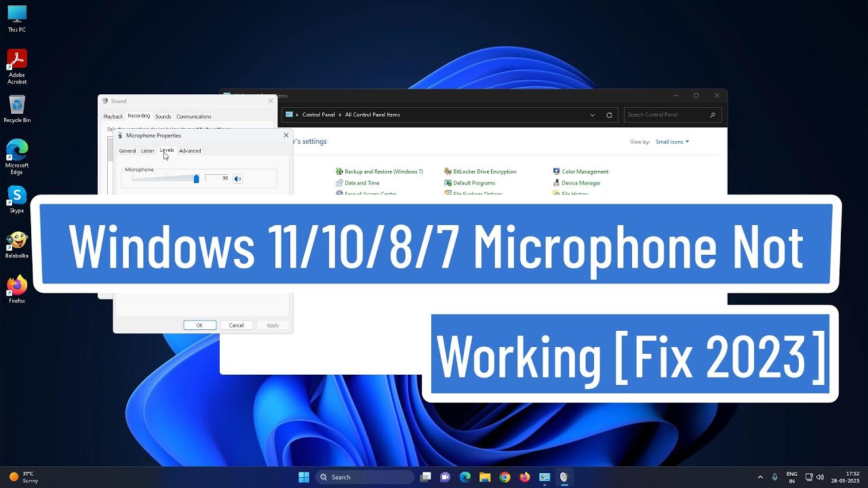Switch to Control Panel taskbar icon
The height and width of the screenshot is (488, 868).
544,477
